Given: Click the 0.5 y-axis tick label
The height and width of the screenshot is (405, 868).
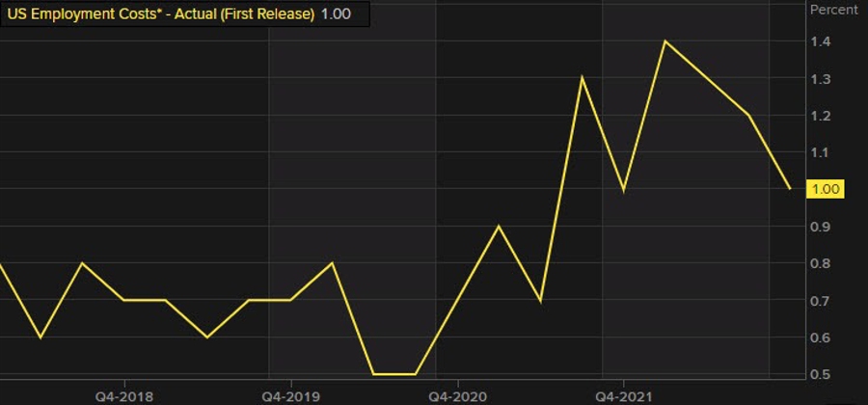Looking at the screenshot, I should [x=821, y=374].
